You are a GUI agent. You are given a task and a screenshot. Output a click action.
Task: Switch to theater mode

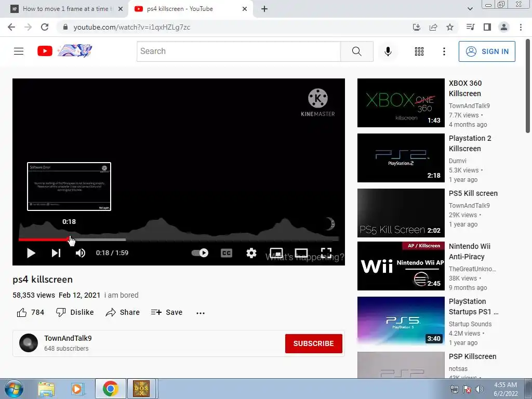coord(301,253)
